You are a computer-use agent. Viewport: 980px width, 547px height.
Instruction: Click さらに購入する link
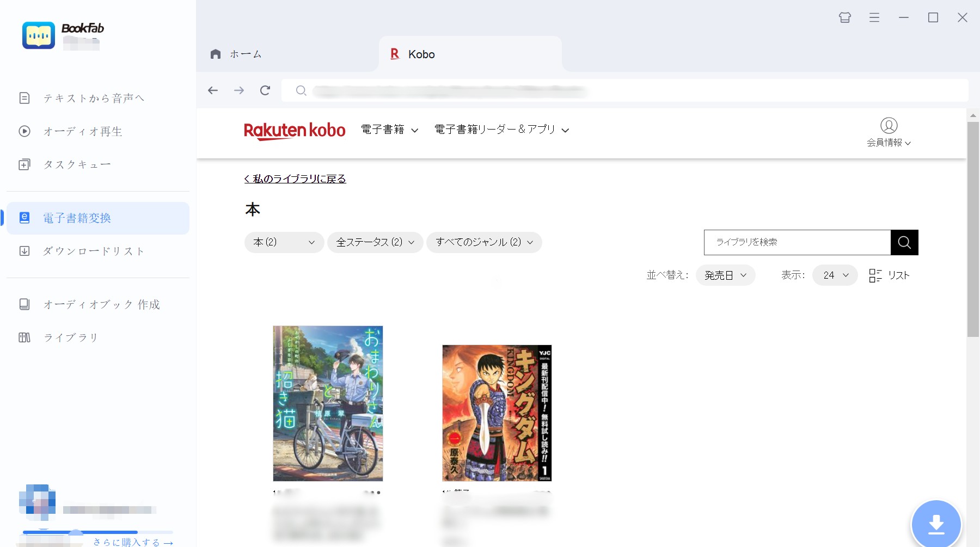133,542
